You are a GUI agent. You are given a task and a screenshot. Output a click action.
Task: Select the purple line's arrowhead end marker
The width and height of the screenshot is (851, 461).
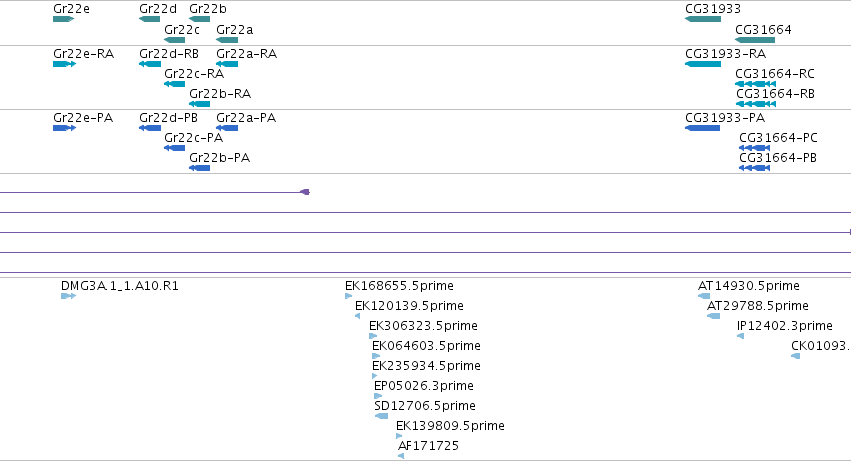(305, 192)
